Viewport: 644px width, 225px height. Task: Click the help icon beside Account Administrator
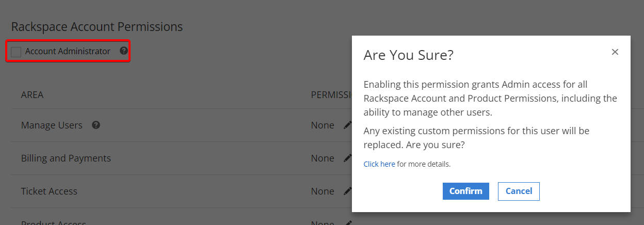(x=124, y=51)
